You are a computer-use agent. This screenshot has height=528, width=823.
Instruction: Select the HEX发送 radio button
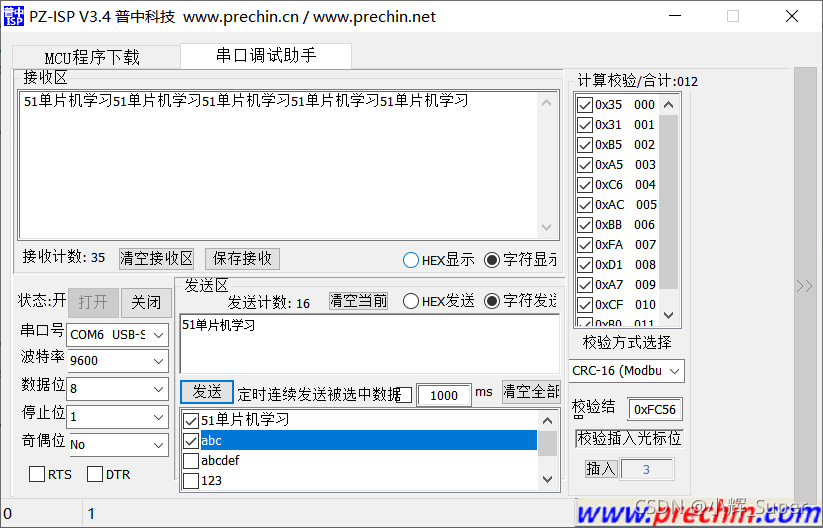pos(411,301)
